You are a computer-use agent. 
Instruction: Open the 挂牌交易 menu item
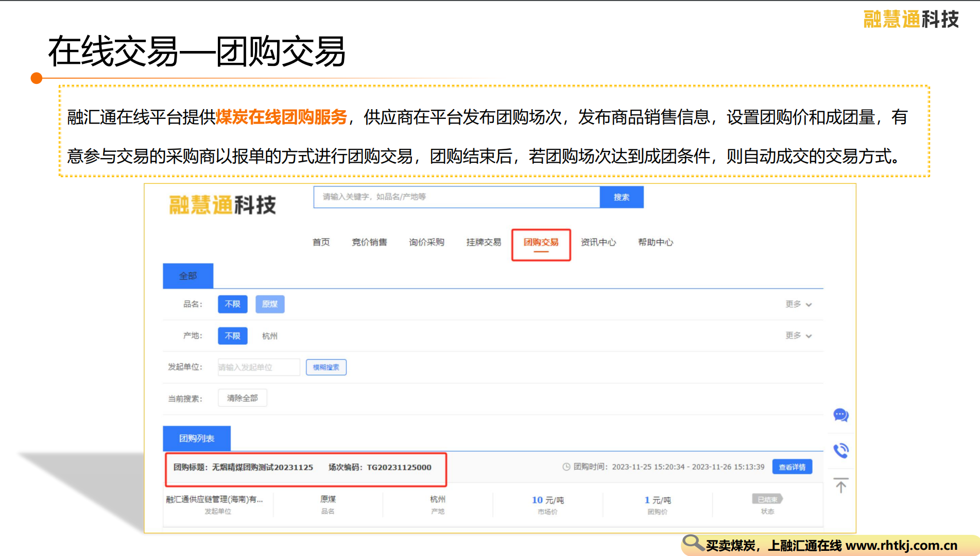(484, 242)
